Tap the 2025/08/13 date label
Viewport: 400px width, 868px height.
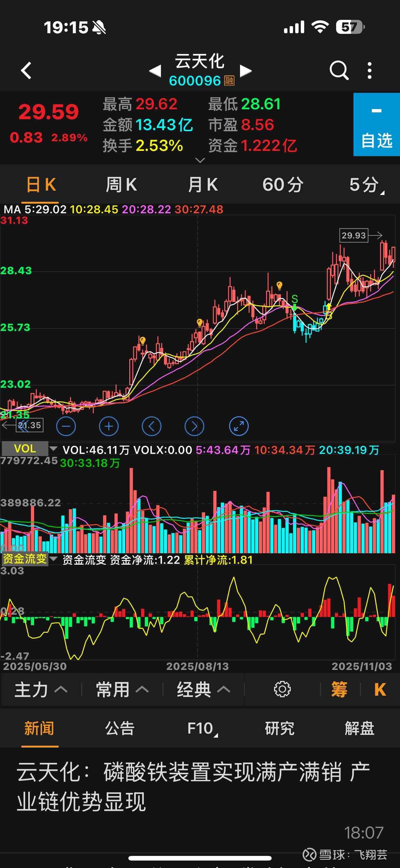197,666
